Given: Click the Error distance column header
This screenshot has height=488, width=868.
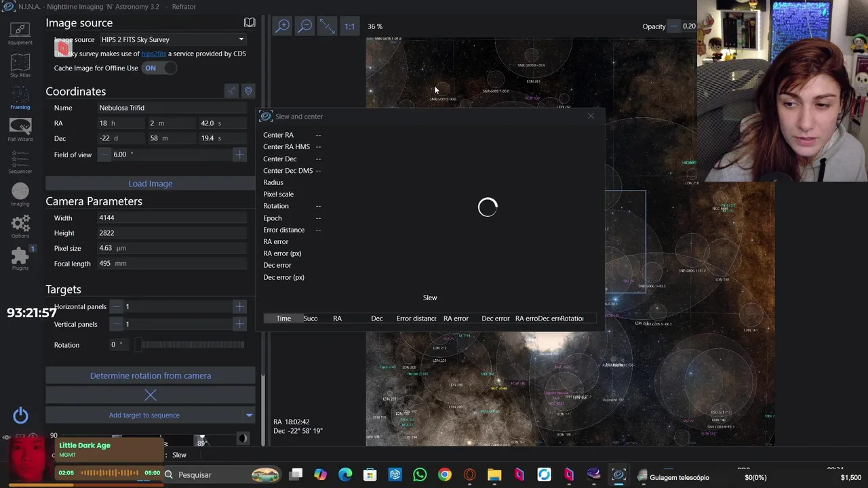Looking at the screenshot, I should click(416, 319).
